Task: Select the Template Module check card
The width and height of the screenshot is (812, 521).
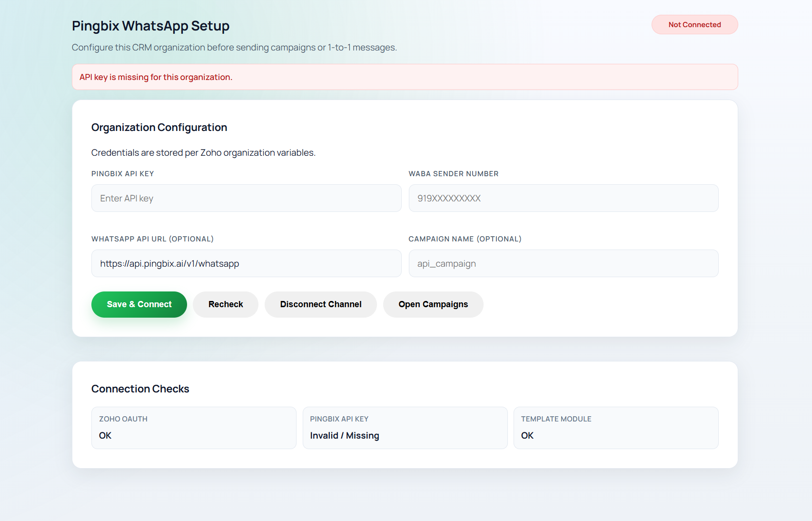Action: click(616, 428)
